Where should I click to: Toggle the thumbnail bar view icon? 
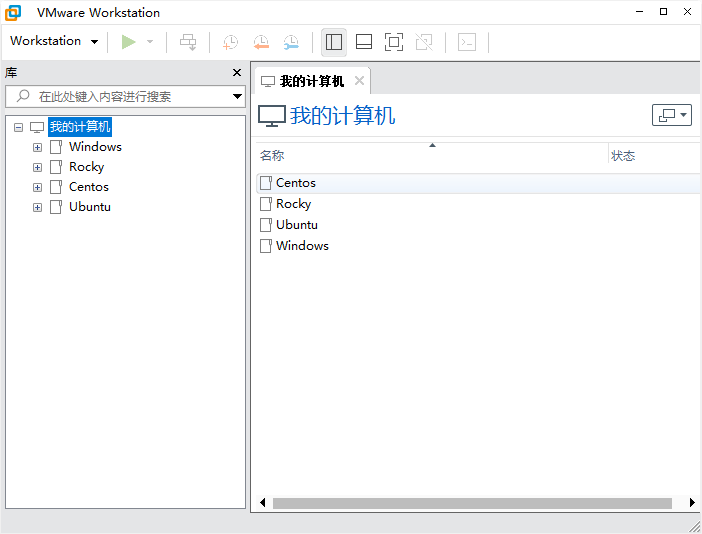364,42
